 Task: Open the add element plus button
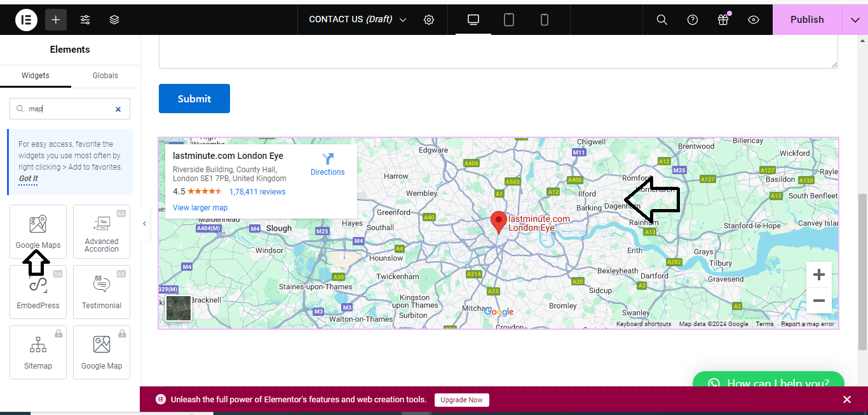click(56, 20)
